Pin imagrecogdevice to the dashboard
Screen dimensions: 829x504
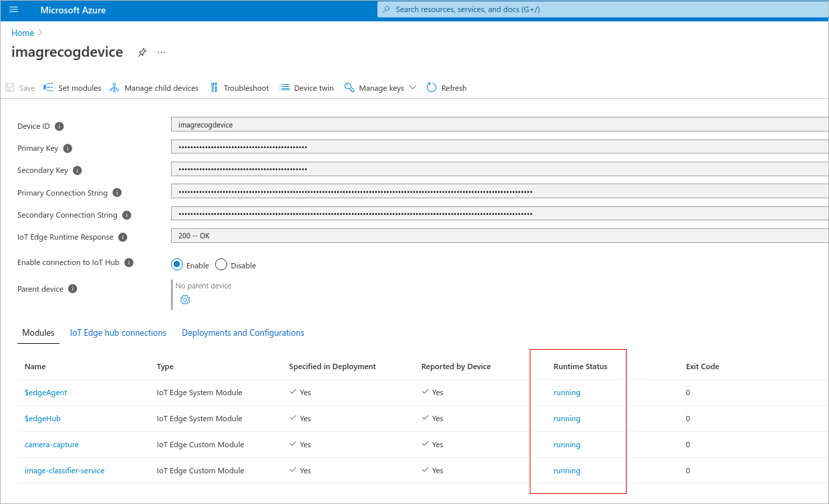click(142, 53)
